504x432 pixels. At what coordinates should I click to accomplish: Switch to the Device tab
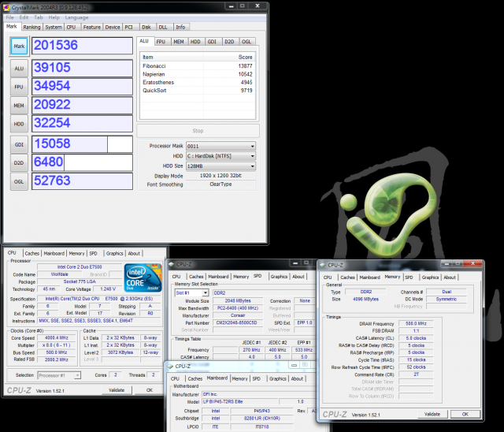tap(113, 28)
